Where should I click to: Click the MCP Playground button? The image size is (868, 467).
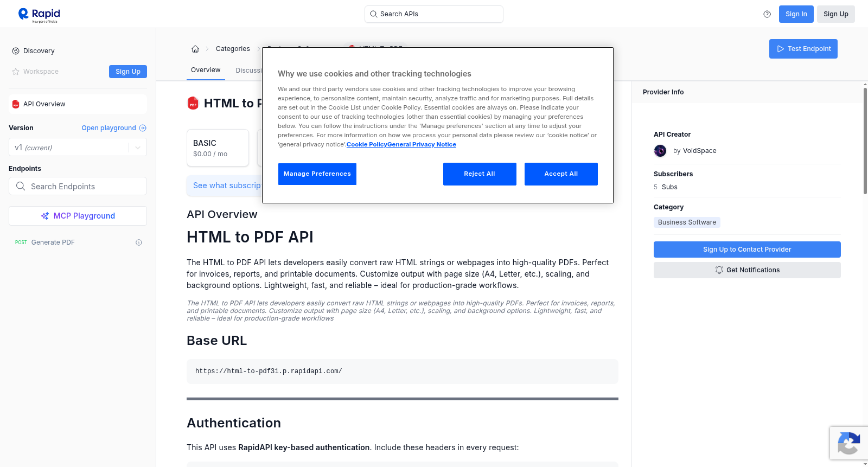point(78,216)
